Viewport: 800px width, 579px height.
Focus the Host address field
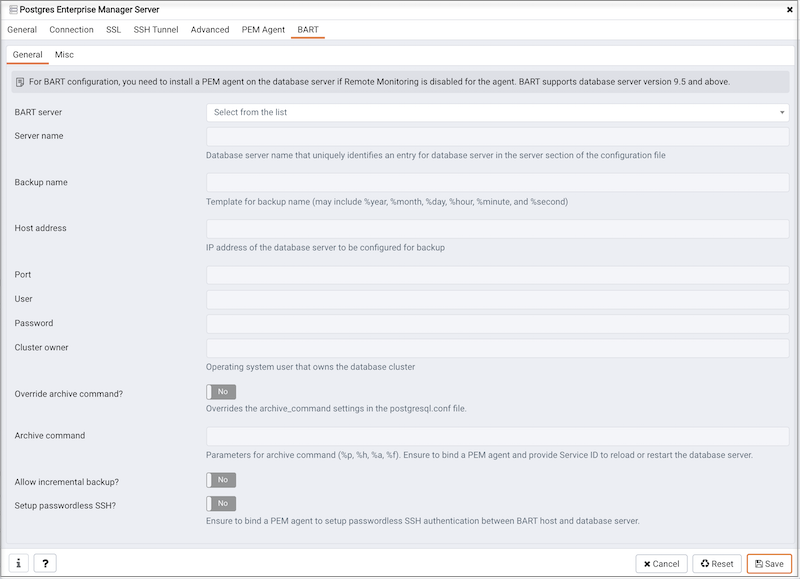(x=497, y=229)
